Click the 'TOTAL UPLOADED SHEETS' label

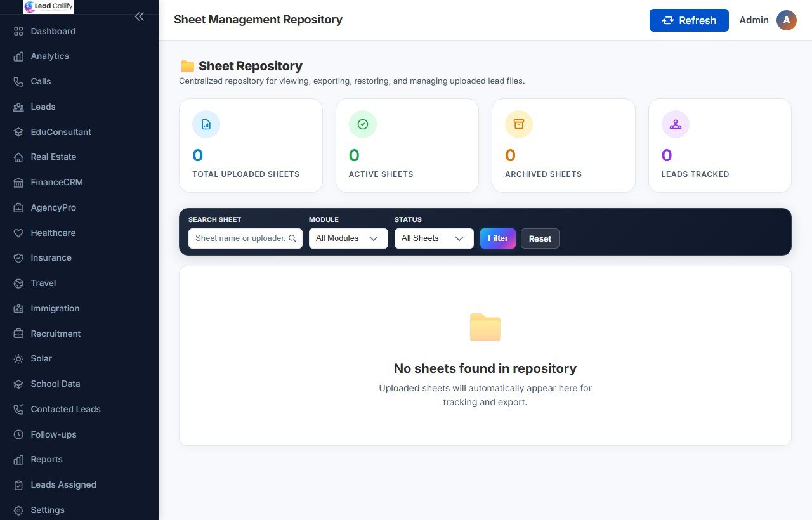246,174
